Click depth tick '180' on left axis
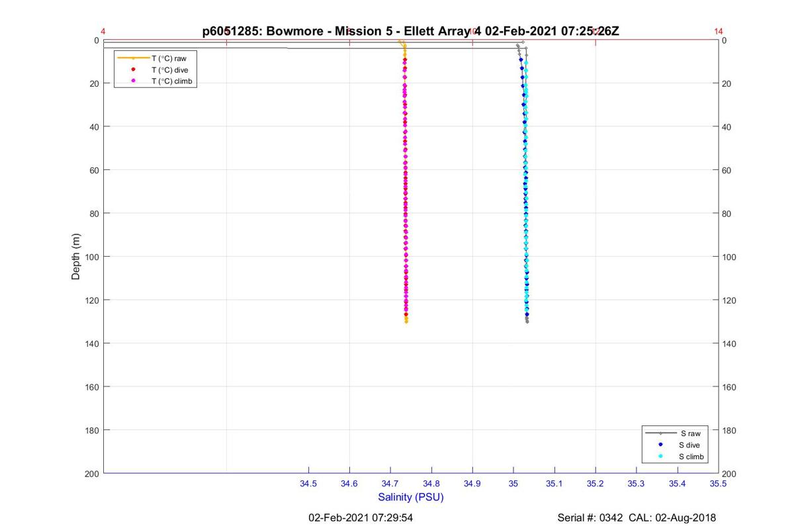 point(92,430)
